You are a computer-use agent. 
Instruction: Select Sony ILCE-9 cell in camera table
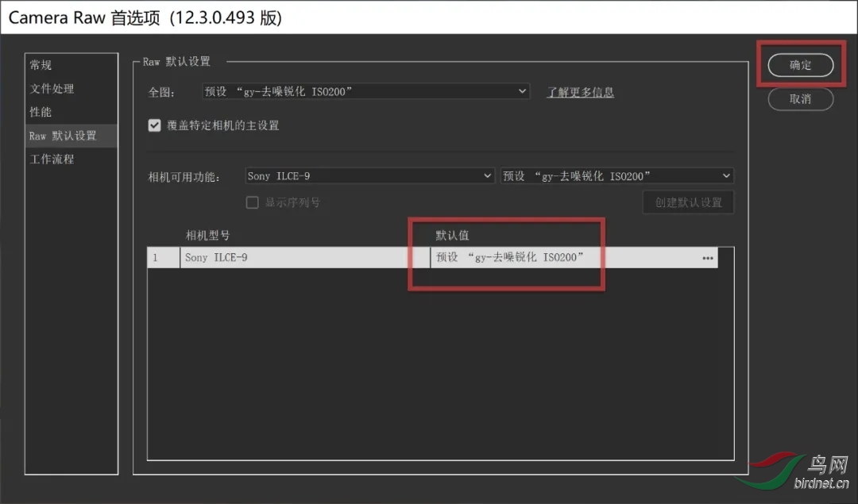coord(302,258)
